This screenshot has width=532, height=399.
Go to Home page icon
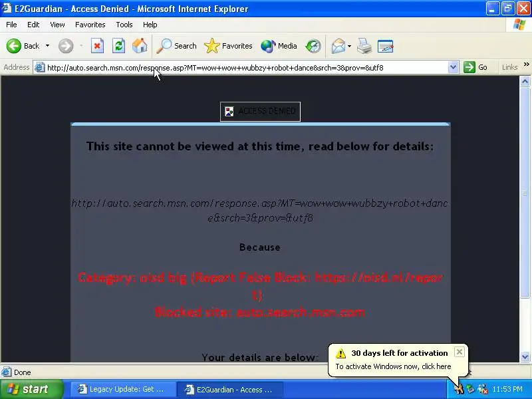(140, 46)
